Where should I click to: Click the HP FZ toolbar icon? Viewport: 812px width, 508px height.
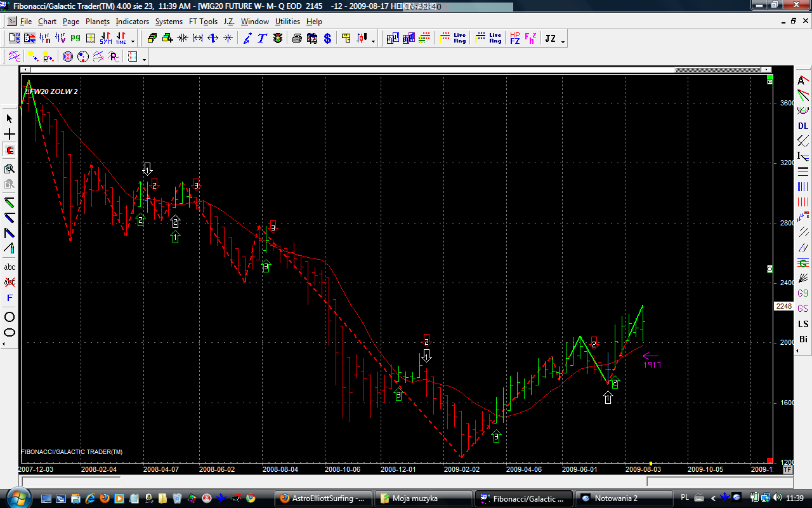pos(514,38)
